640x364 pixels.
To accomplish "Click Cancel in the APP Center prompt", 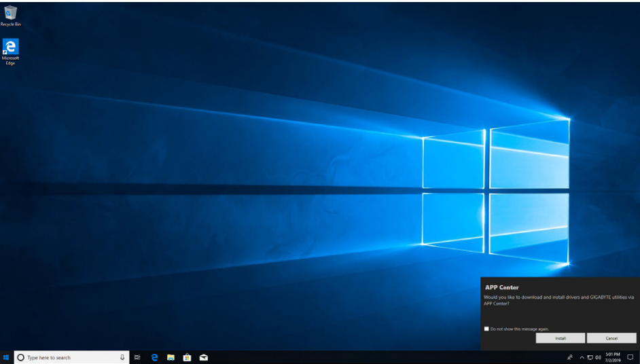I will click(611, 338).
